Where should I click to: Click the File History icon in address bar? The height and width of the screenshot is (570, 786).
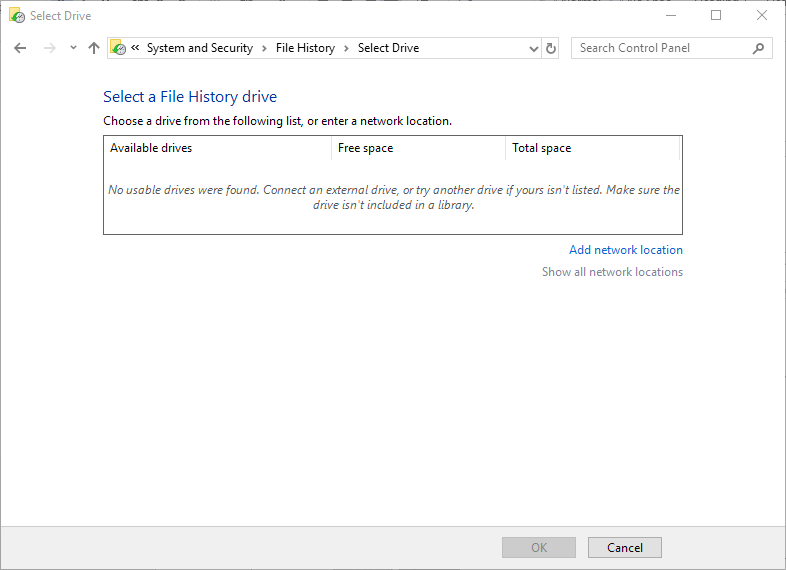pyautogui.click(x=118, y=48)
